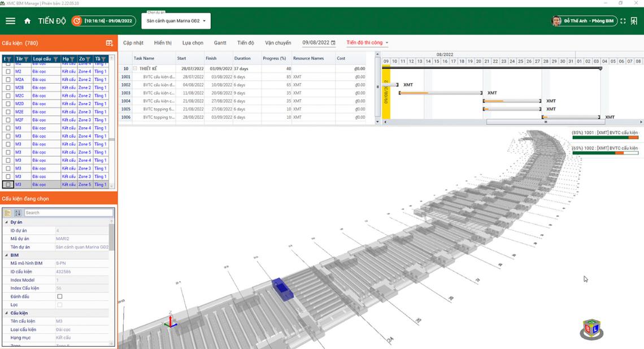Image resolution: width=644 pixels, height=349 pixels.
Task: Click the 3D view cube navigator
Action: [x=591, y=329]
